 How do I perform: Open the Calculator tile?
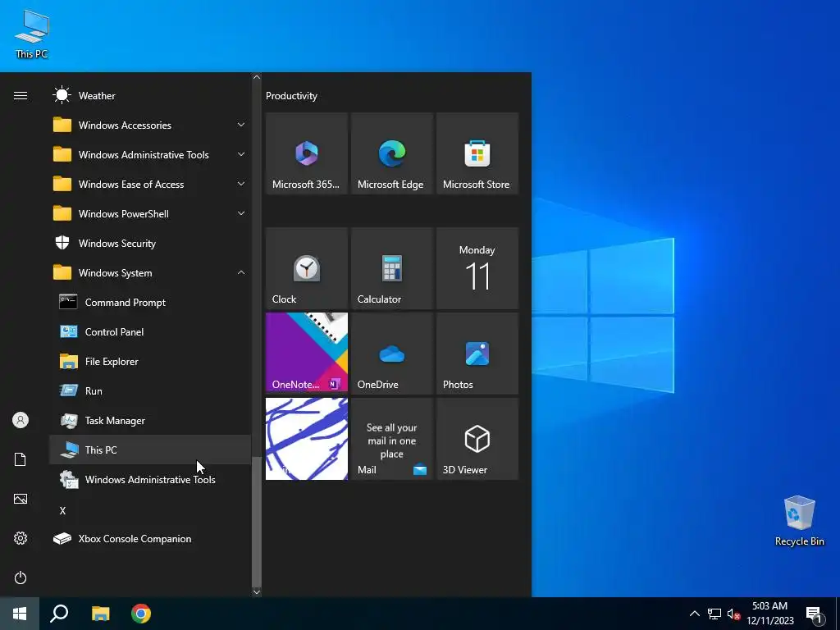(391, 268)
